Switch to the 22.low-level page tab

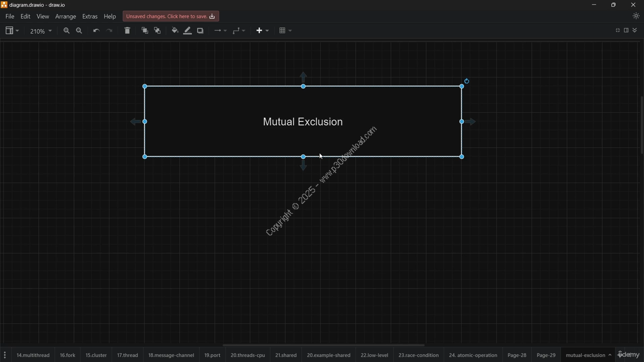[x=374, y=355]
